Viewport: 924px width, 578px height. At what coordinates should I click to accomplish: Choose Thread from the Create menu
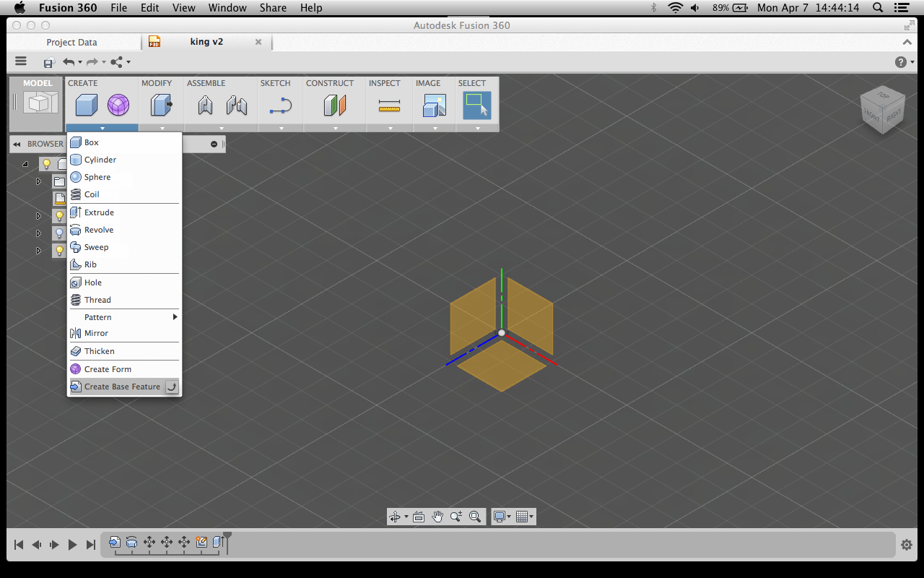click(123, 300)
